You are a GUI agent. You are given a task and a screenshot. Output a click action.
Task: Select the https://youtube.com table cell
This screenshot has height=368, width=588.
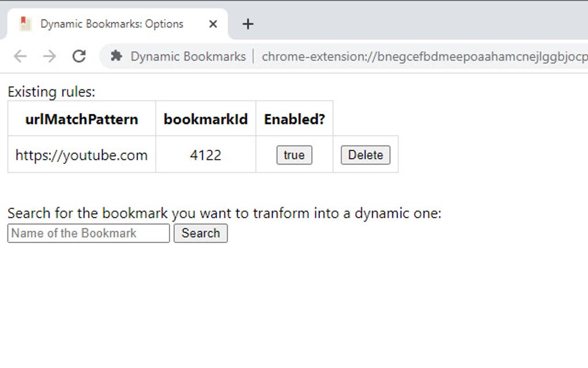[81, 155]
